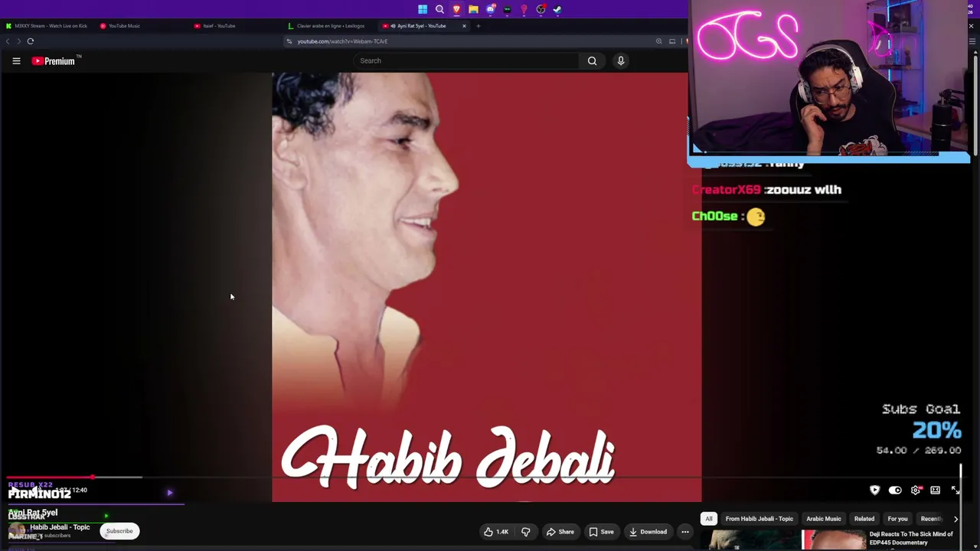Image resolution: width=980 pixels, height=551 pixels.
Task: Select the Related filter chip
Action: coord(864,519)
